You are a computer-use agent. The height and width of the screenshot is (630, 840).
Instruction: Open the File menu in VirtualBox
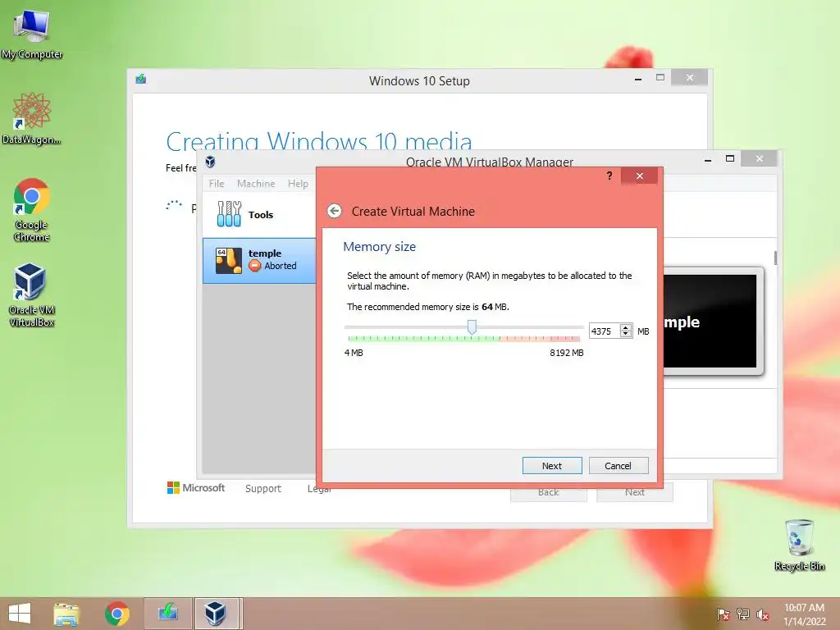tap(217, 183)
